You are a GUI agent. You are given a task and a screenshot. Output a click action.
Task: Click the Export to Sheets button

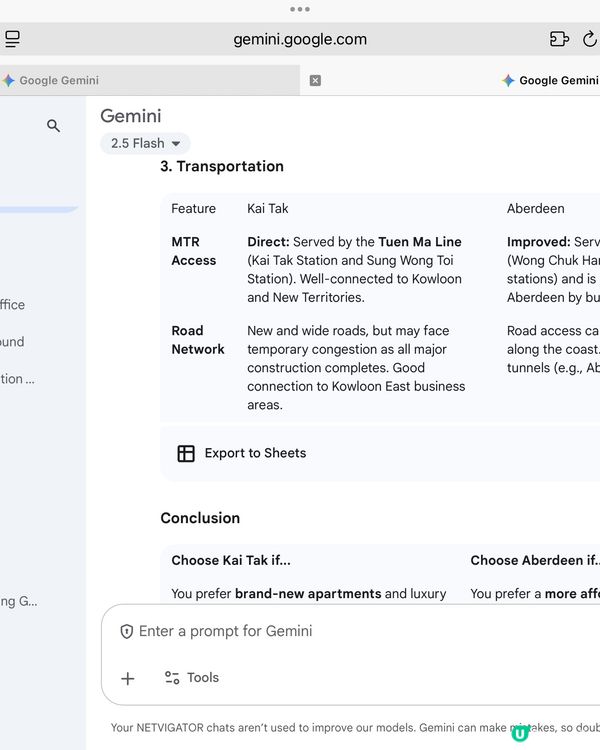[242, 453]
